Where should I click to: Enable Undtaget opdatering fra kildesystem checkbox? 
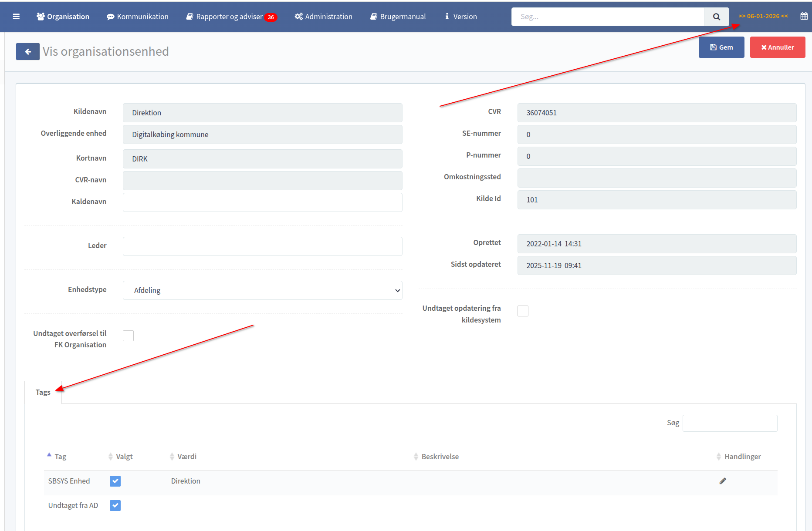coord(523,311)
